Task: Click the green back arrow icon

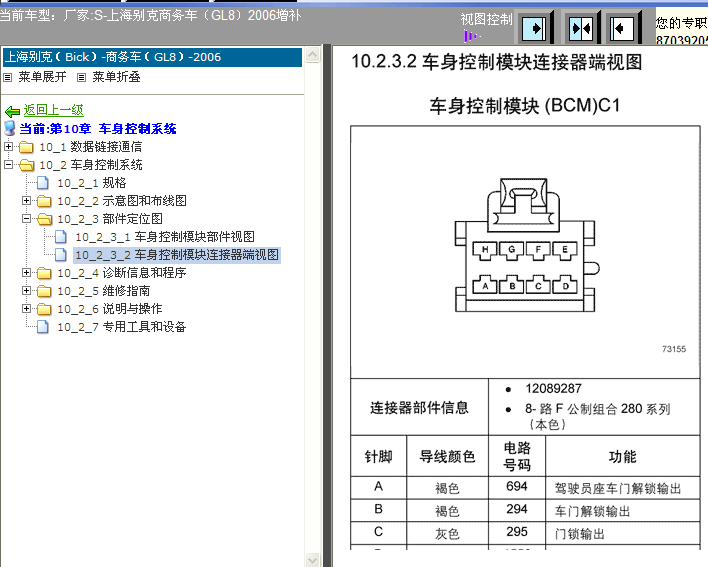Action: (12, 111)
